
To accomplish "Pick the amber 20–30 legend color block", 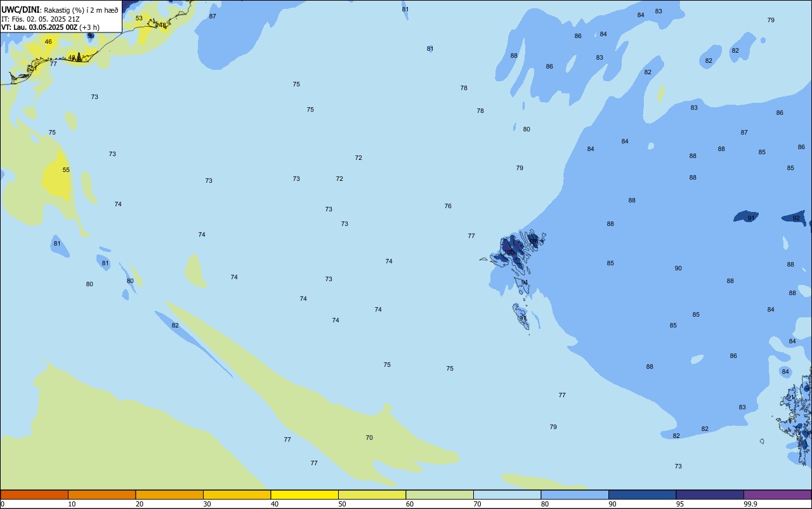I will (169, 494).
